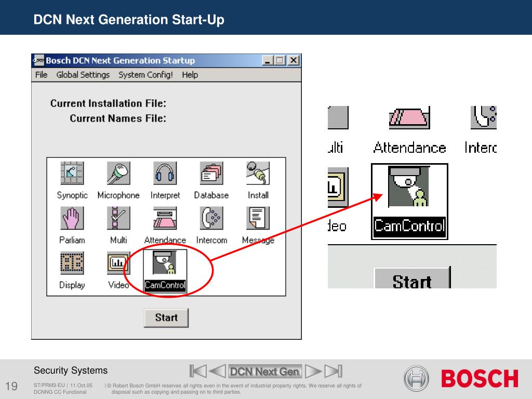Click the 'Current Names File:' label
Image resolution: width=532 pixels, height=399 pixels.
pyautogui.click(x=118, y=118)
